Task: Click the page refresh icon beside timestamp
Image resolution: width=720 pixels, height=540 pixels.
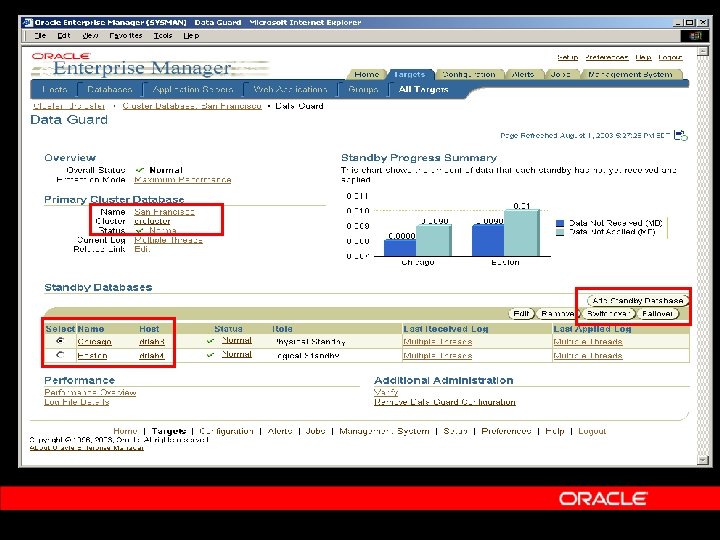Action: coord(681,135)
